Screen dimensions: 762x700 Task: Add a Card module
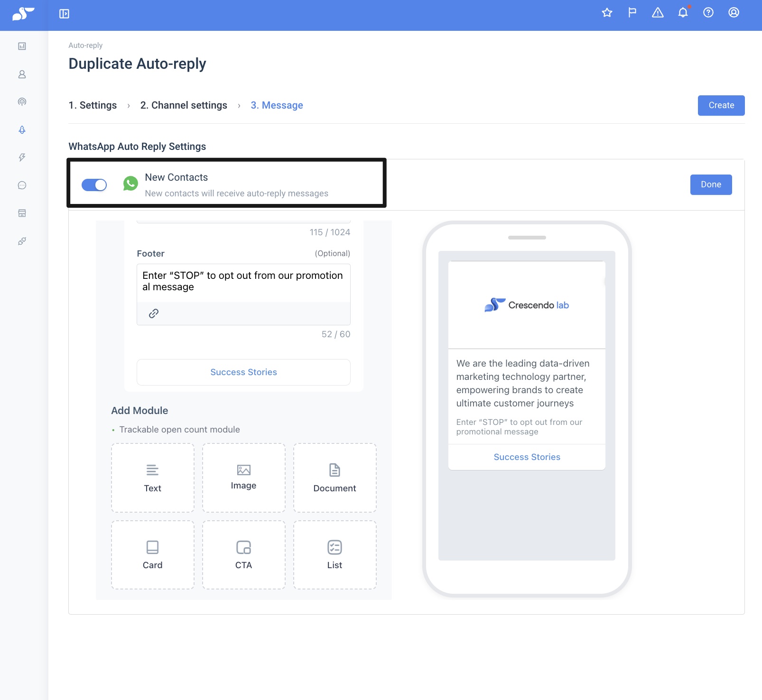coord(153,555)
